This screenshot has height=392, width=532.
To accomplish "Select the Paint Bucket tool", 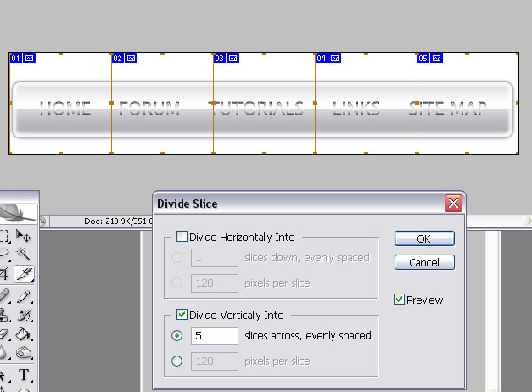I will [24, 334].
